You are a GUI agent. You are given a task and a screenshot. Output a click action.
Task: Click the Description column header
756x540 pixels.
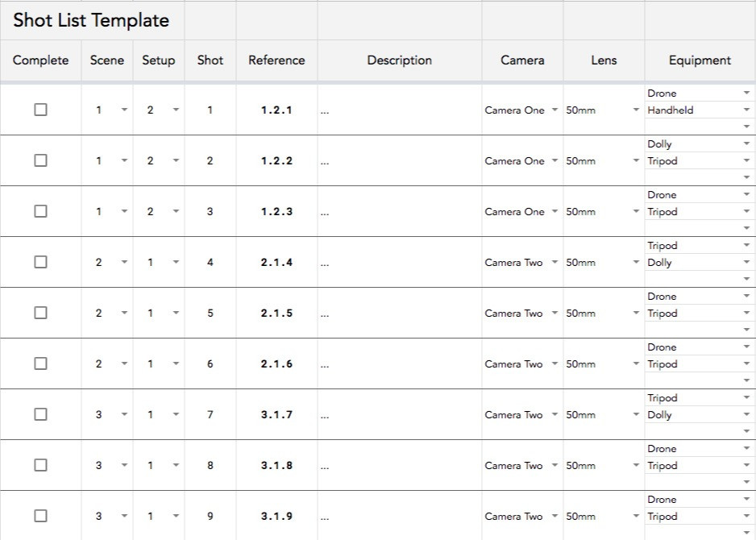(399, 60)
